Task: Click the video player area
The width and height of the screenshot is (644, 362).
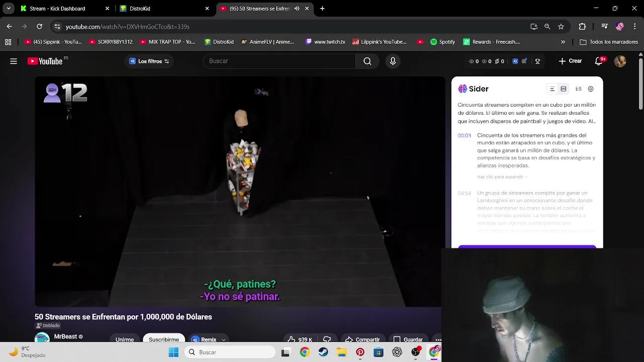Action: tap(239, 192)
